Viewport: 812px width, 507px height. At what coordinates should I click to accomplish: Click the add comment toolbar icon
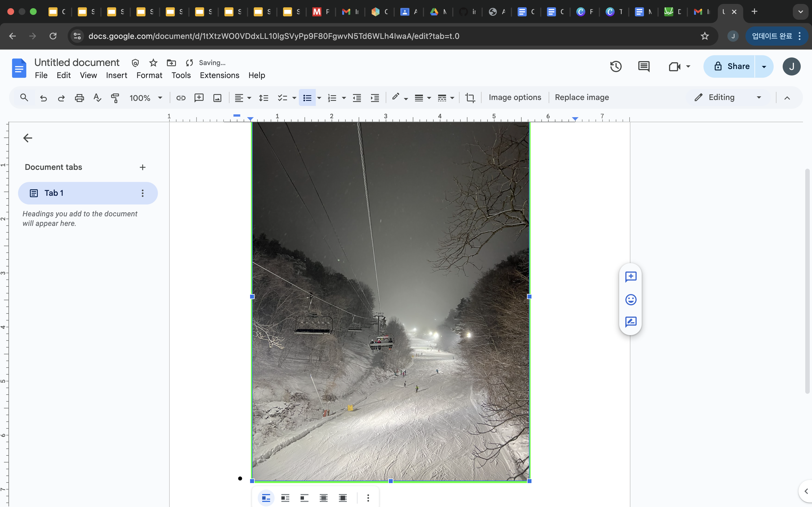(x=199, y=97)
